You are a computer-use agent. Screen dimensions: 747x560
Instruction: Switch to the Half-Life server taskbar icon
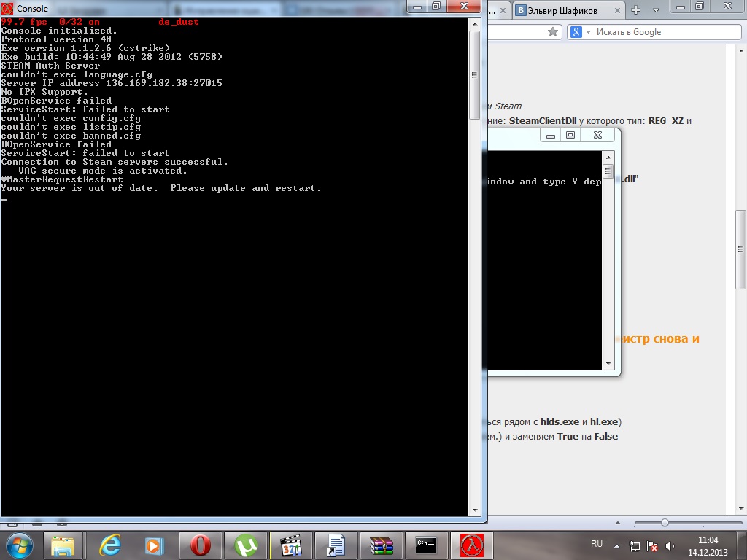coord(472,545)
